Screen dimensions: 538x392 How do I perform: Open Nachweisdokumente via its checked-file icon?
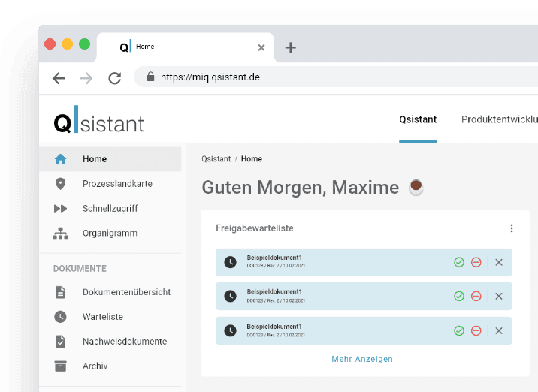[61, 342]
